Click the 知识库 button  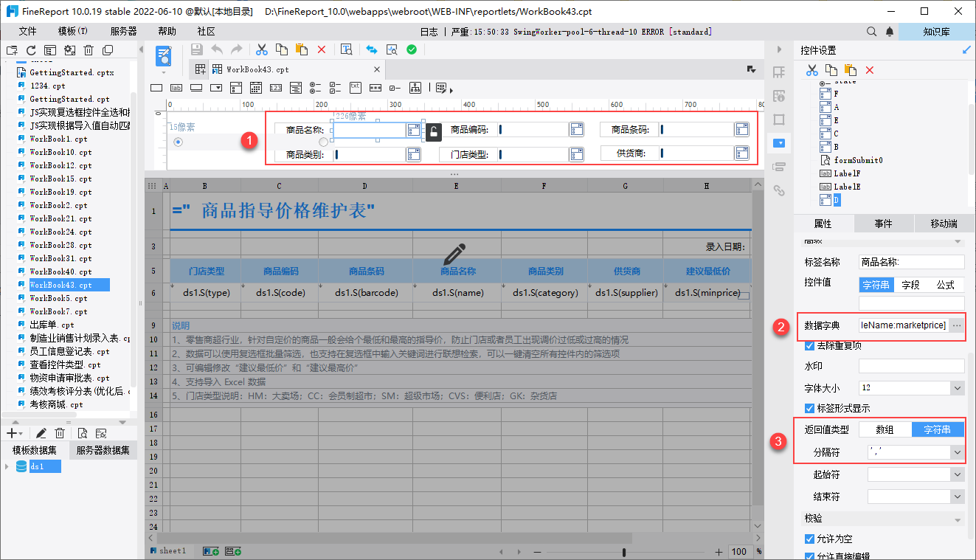[936, 32]
